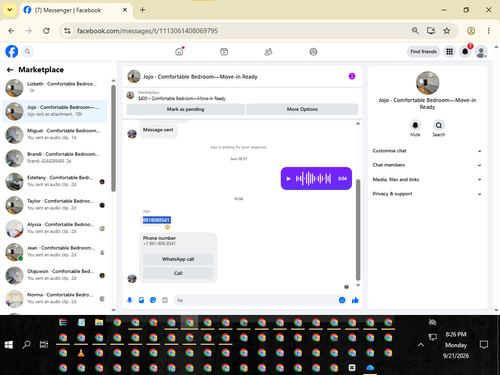Click the Call button under phone number
Screen dimensions: 500x375
[178, 273]
